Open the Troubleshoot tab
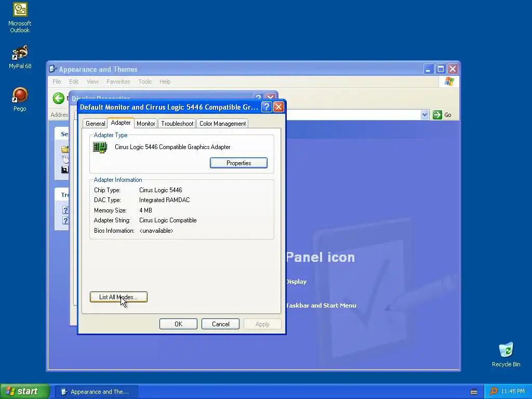 point(177,124)
